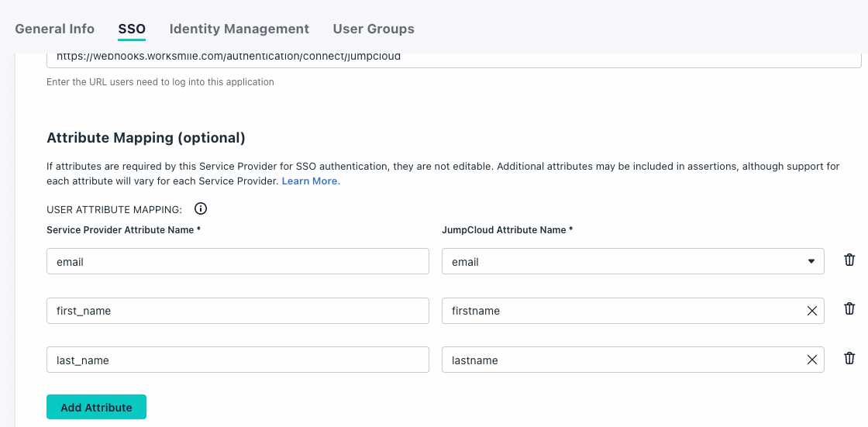
Task: Click the JumpCloud Attribute Name label
Action: [x=507, y=230]
